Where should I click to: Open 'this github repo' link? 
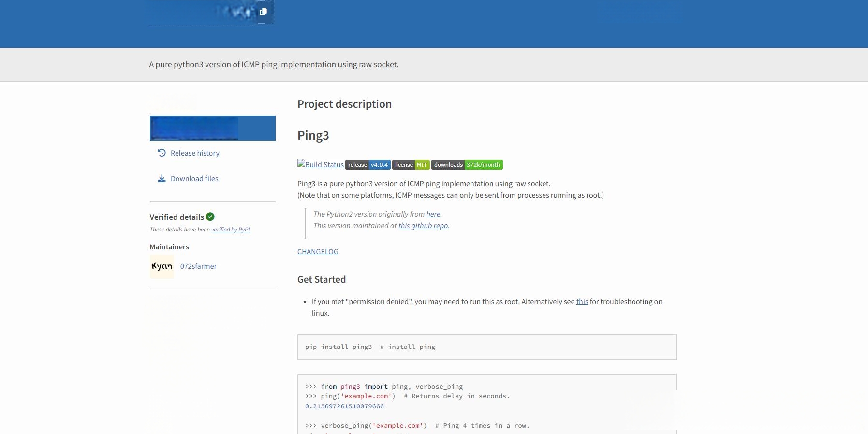tap(423, 226)
